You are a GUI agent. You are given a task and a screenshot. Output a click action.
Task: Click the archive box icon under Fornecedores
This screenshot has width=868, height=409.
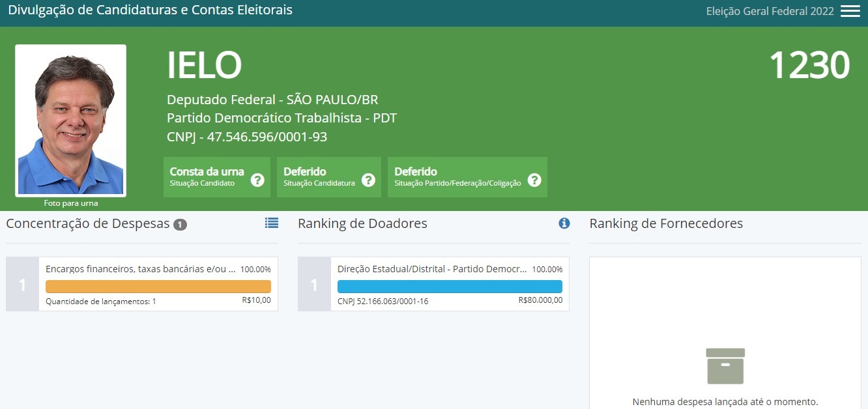click(x=725, y=366)
